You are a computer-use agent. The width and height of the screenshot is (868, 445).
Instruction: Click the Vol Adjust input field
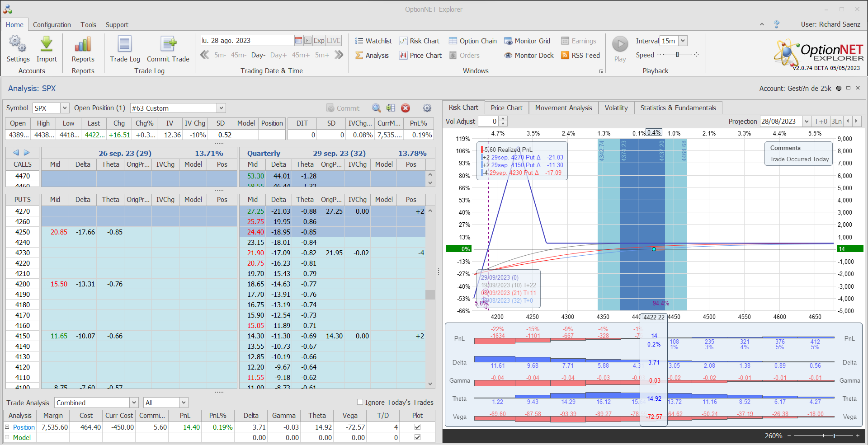(488, 121)
